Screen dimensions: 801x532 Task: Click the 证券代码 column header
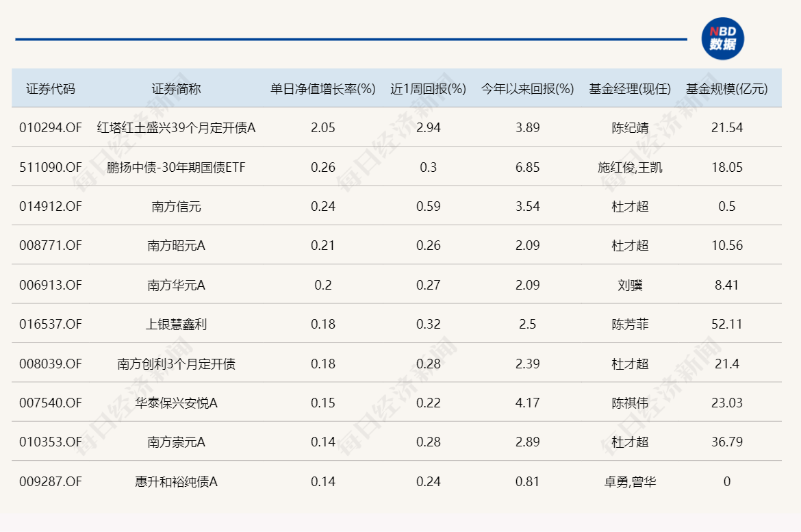click(51, 89)
